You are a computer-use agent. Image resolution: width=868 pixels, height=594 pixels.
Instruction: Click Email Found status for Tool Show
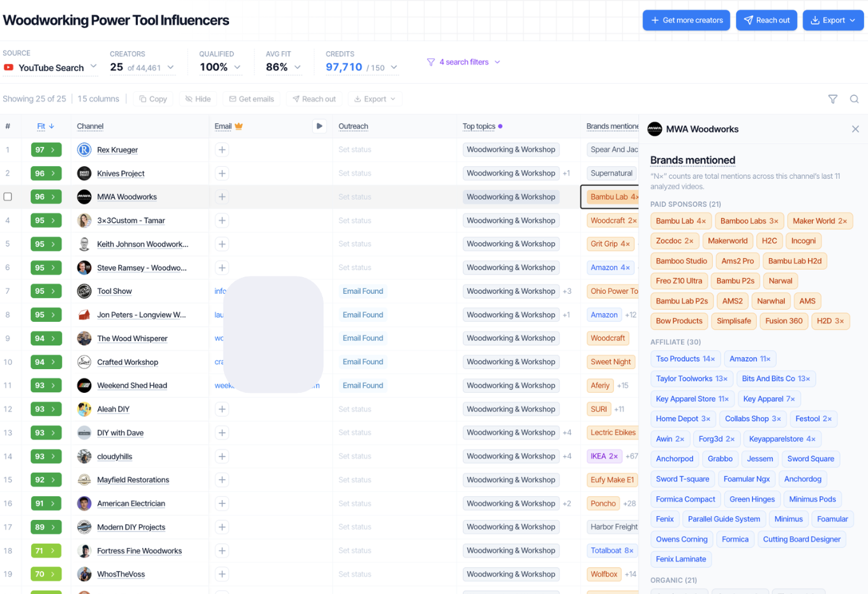363,291
